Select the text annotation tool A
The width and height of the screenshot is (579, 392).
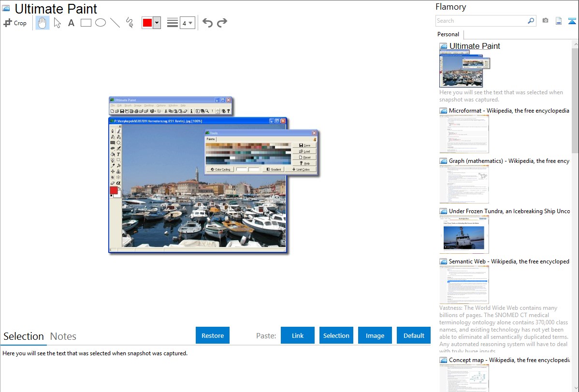(71, 23)
